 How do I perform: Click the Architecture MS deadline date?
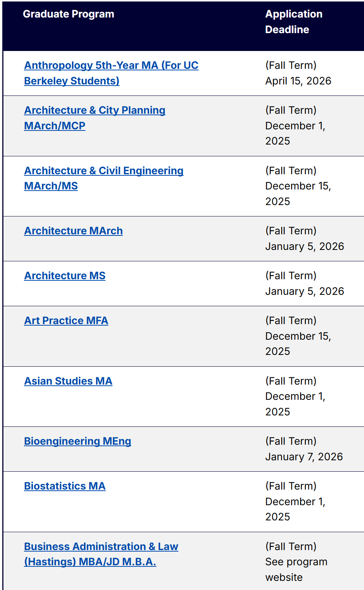pos(304,291)
